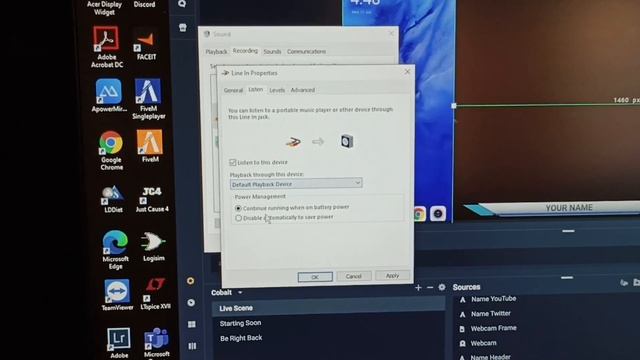Open Adobe Lightroom desktop icon
This screenshot has height=360, width=640.
coord(118,343)
